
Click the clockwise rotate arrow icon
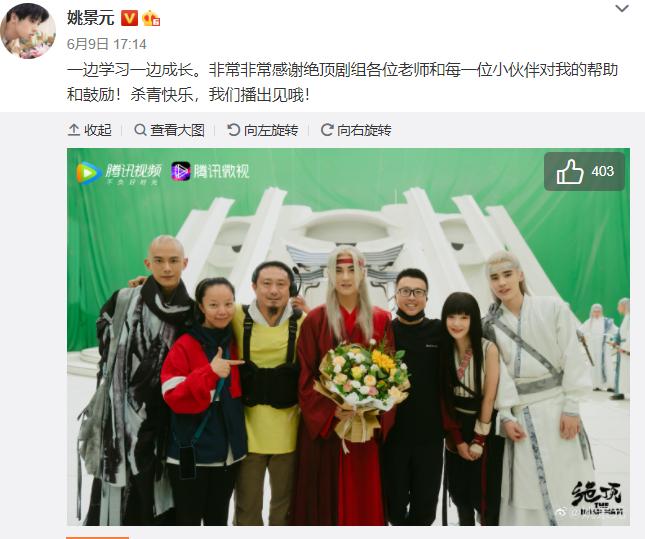click(327, 130)
